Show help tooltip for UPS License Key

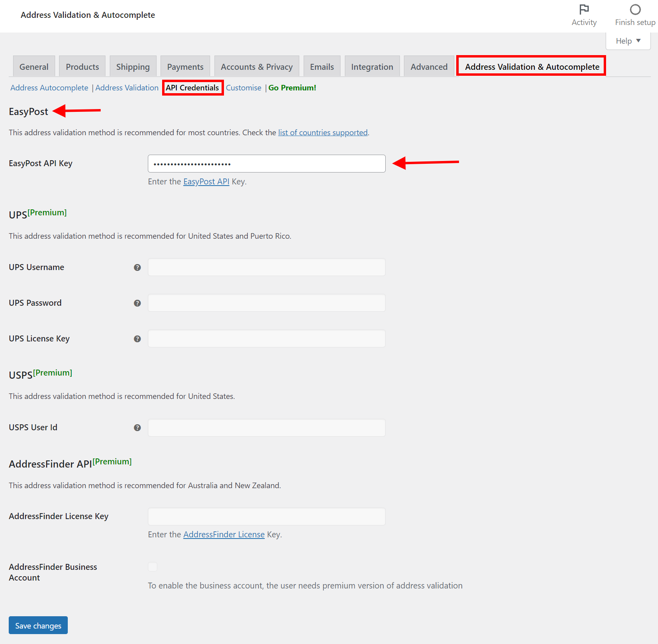[137, 339]
